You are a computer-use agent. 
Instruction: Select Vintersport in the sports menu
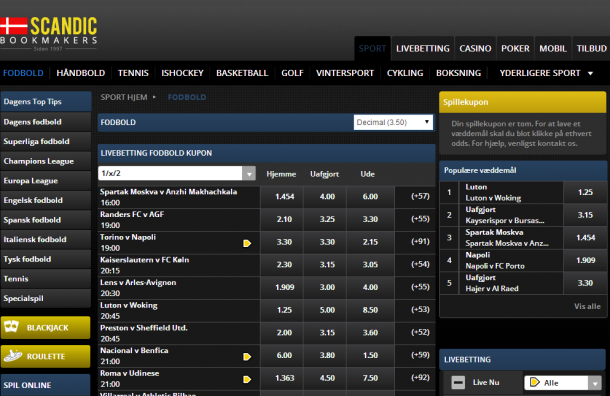[x=345, y=73]
